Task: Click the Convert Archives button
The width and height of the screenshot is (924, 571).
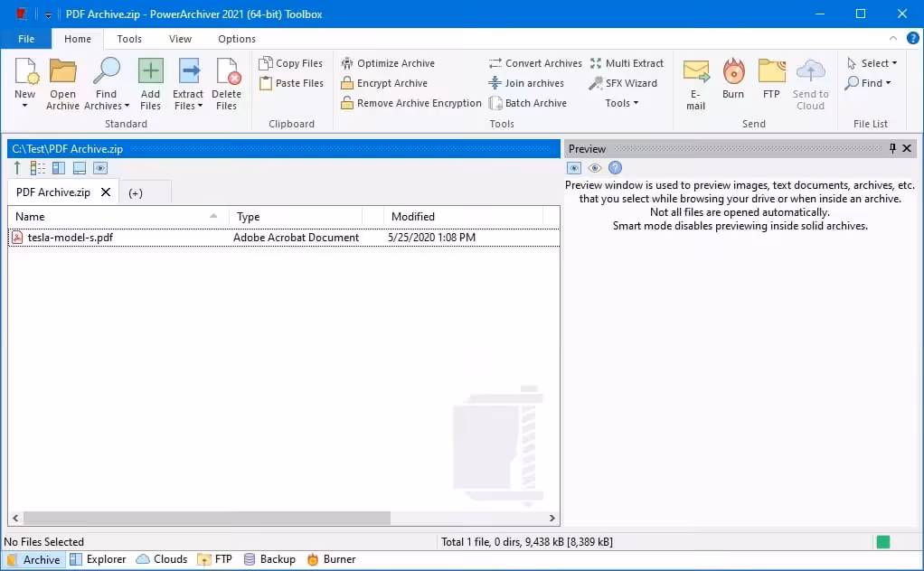Action: [535, 63]
